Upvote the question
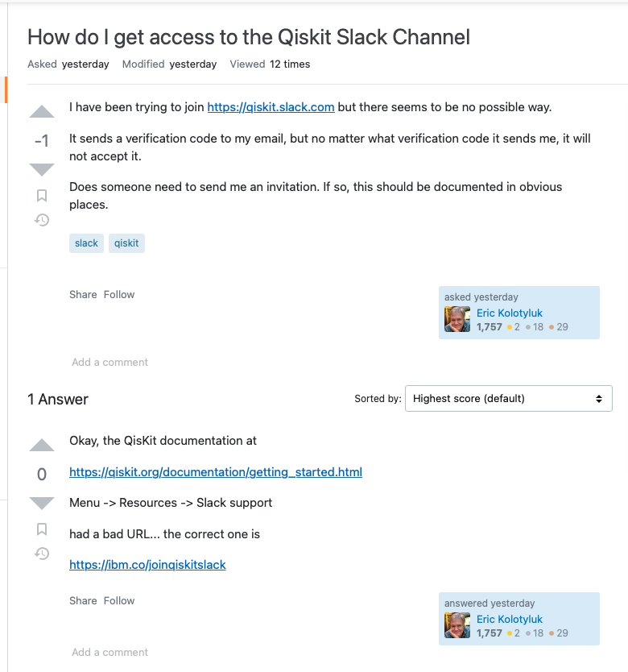The image size is (628, 672). 42,112
